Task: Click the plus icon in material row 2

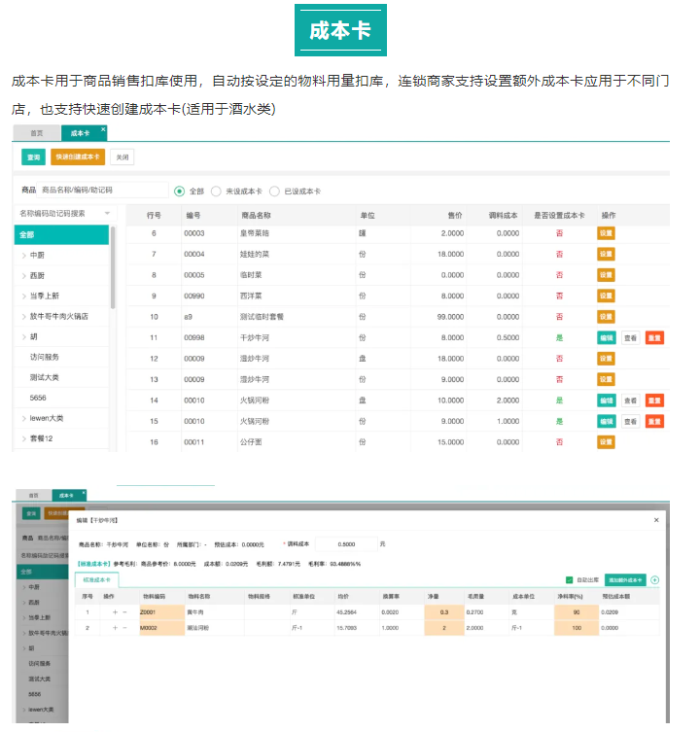Action: coord(115,628)
